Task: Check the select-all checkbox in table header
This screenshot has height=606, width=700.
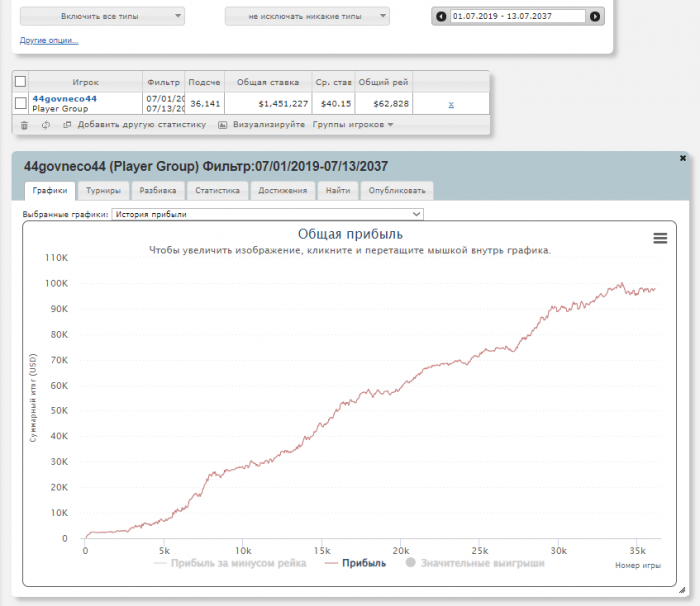Action: coord(21,81)
